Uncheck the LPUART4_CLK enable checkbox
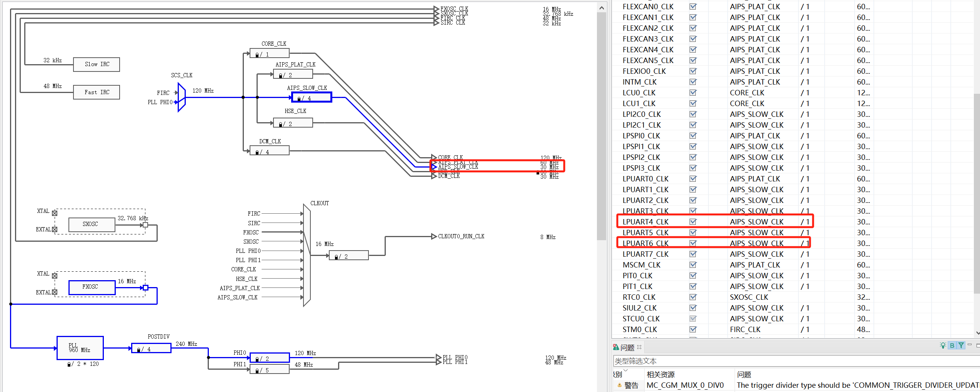Image resolution: width=980 pixels, height=392 pixels. pos(693,221)
